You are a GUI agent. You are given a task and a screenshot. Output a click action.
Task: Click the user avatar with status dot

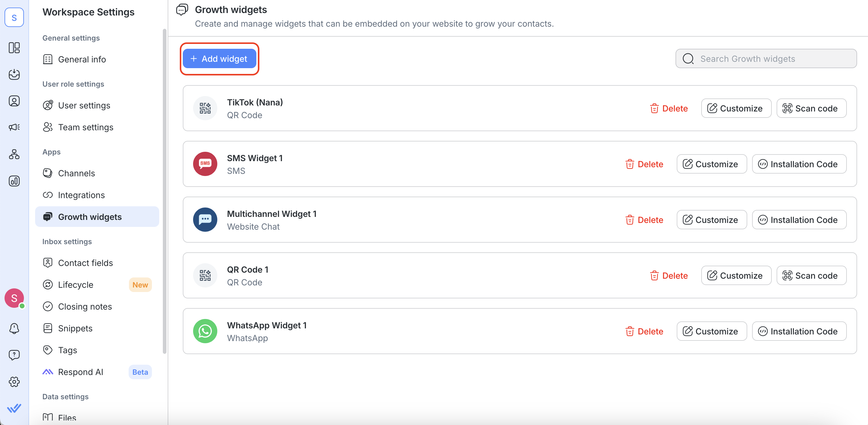[14, 298]
